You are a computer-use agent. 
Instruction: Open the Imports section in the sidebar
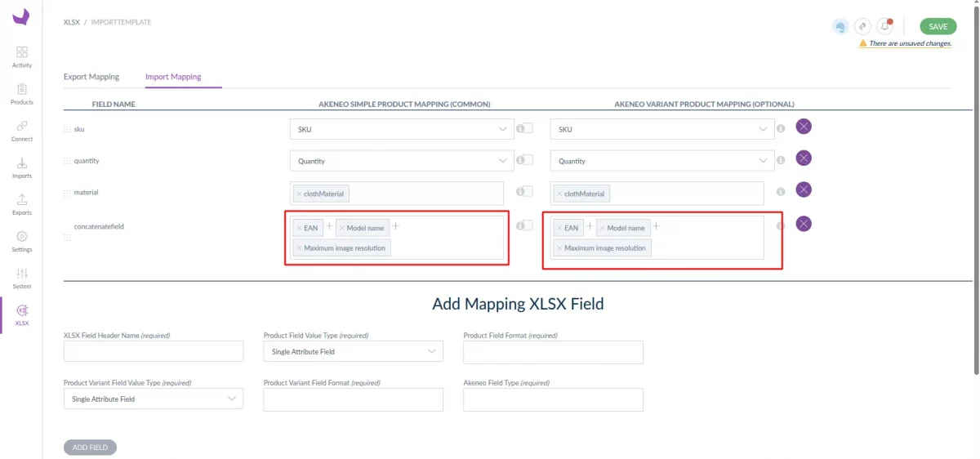[22, 167]
